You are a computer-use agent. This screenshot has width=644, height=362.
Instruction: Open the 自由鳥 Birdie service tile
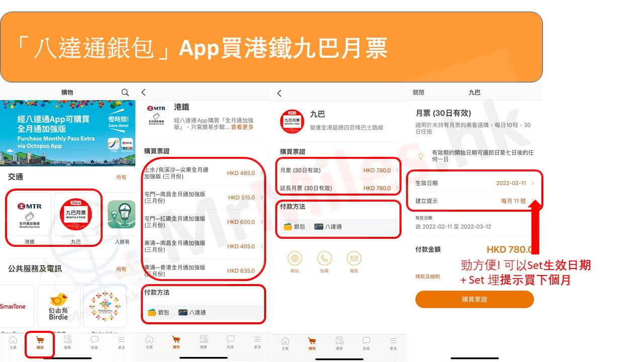click(58, 306)
